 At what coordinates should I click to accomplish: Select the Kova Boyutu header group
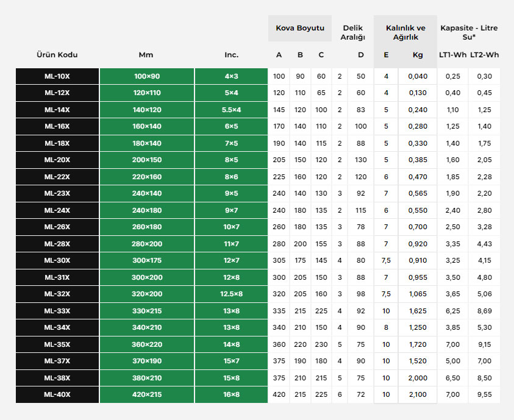300,28
